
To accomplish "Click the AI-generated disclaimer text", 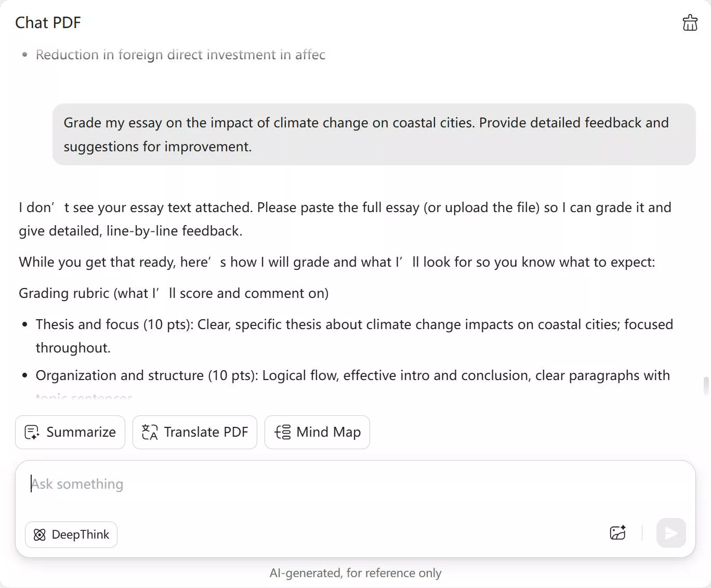I will tap(355, 572).
